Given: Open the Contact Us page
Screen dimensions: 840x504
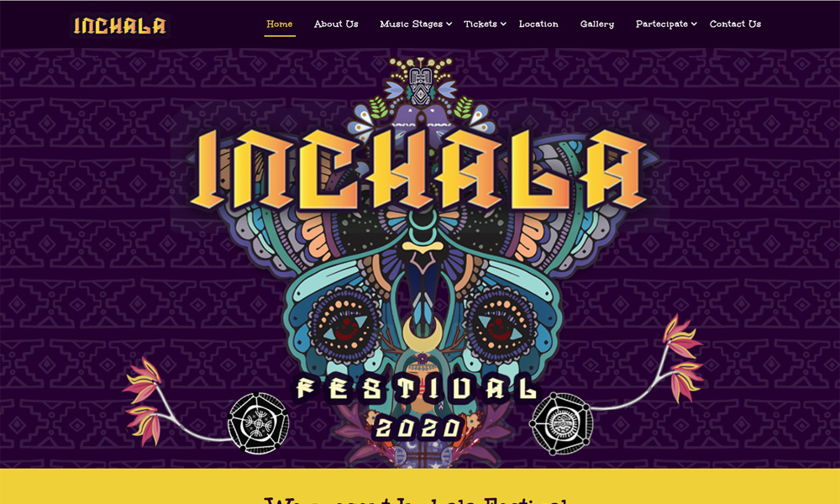Looking at the screenshot, I should [x=735, y=24].
